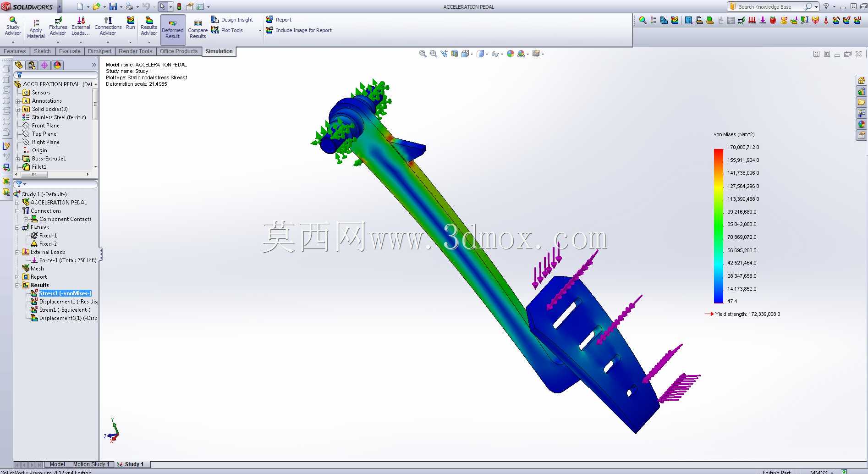The height and width of the screenshot is (474, 868).
Task: Switch to the DimXpert tab
Action: 99,51
